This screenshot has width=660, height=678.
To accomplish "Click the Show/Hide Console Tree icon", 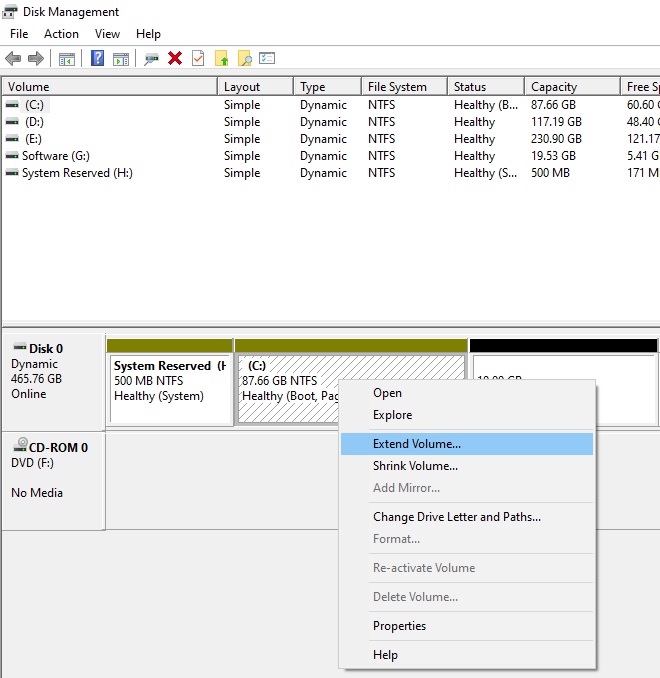I will click(67, 58).
